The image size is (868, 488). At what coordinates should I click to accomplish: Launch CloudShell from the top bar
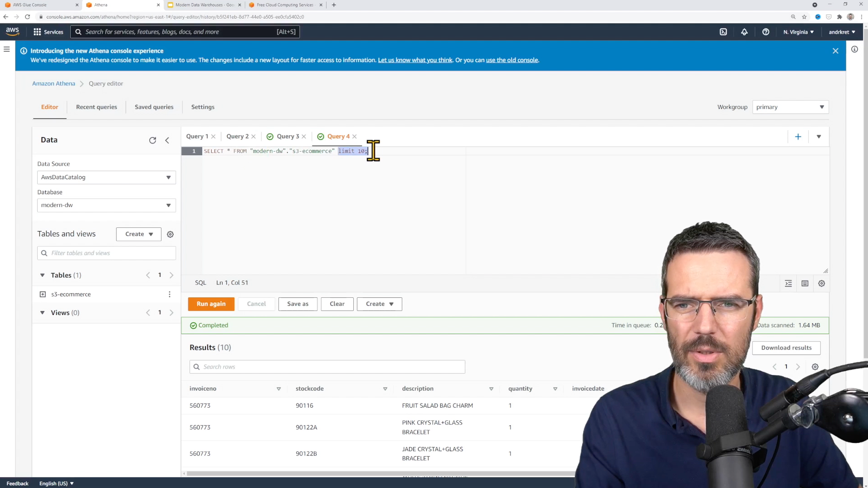pos(723,32)
